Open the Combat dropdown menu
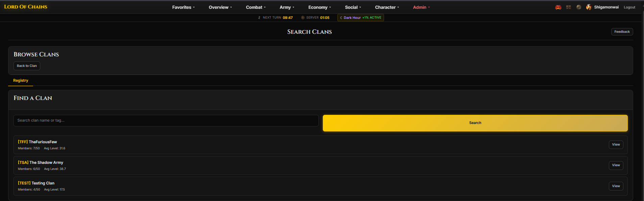The width and height of the screenshot is (644, 201). coord(256,7)
